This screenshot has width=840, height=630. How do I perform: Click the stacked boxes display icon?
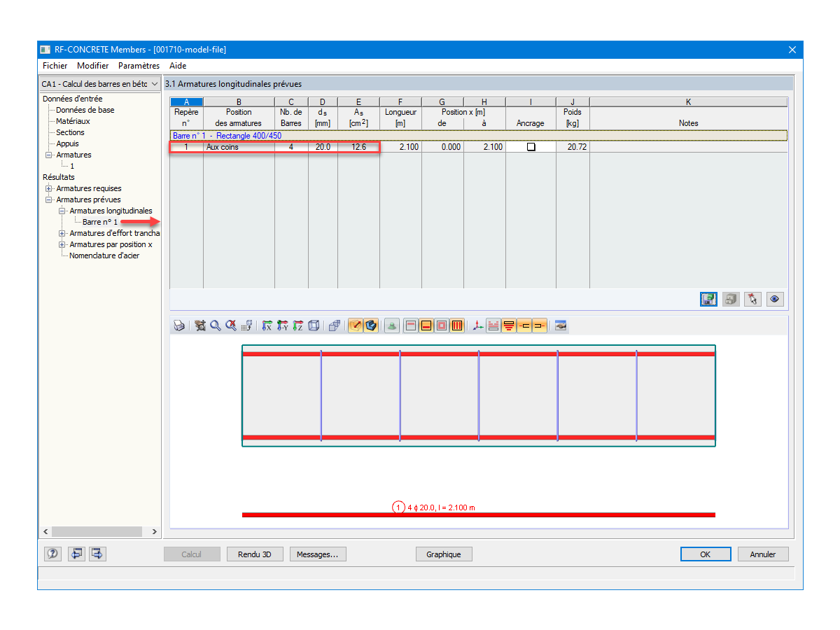pos(334,325)
